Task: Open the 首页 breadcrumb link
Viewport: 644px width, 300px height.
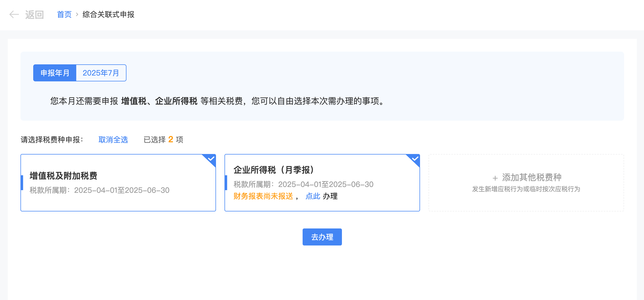Action: pyautogui.click(x=64, y=14)
